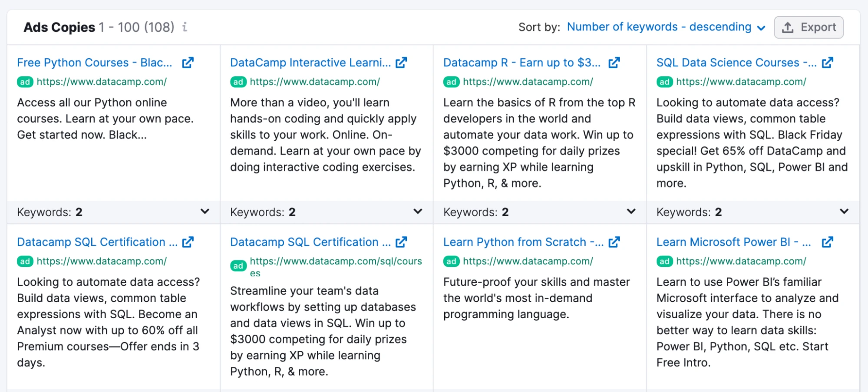Open the Sort by keywords descending dropdown

[666, 27]
